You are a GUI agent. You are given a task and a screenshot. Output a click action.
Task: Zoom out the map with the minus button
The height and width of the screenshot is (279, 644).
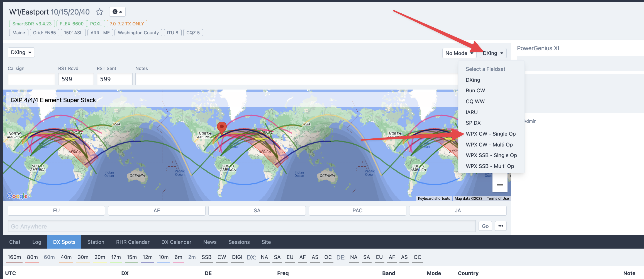(500, 185)
